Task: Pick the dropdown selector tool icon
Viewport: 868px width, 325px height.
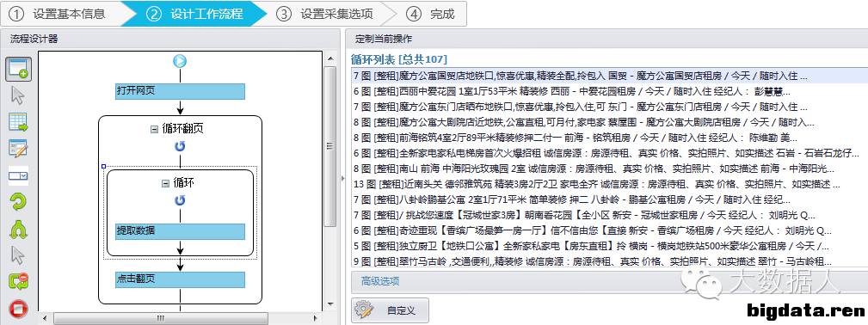Action: point(18,175)
